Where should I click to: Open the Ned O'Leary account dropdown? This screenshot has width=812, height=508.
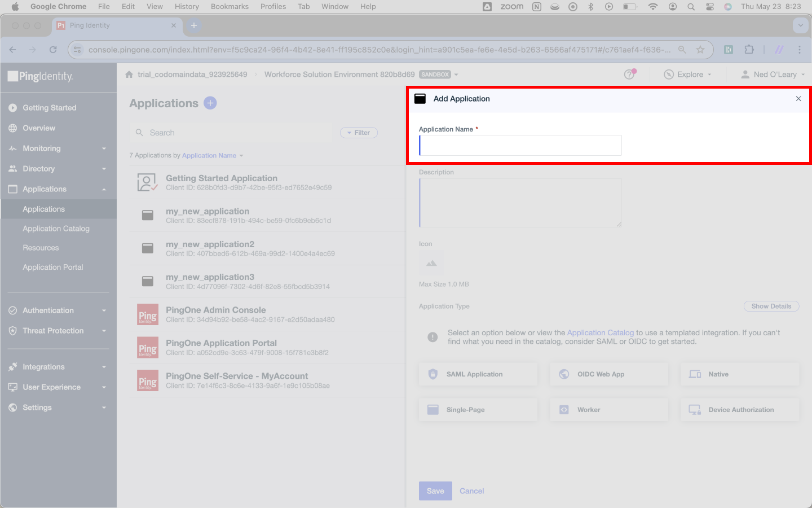pos(773,75)
